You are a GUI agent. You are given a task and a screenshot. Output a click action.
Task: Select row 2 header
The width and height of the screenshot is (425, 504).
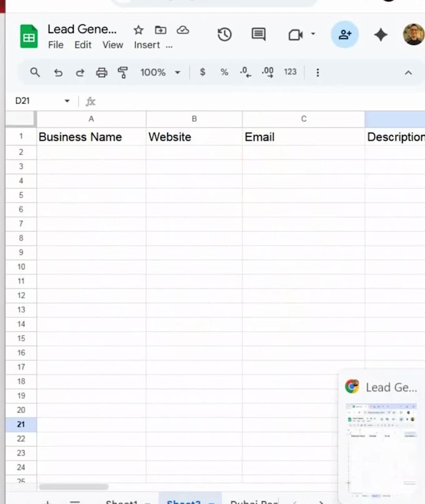[21, 152]
